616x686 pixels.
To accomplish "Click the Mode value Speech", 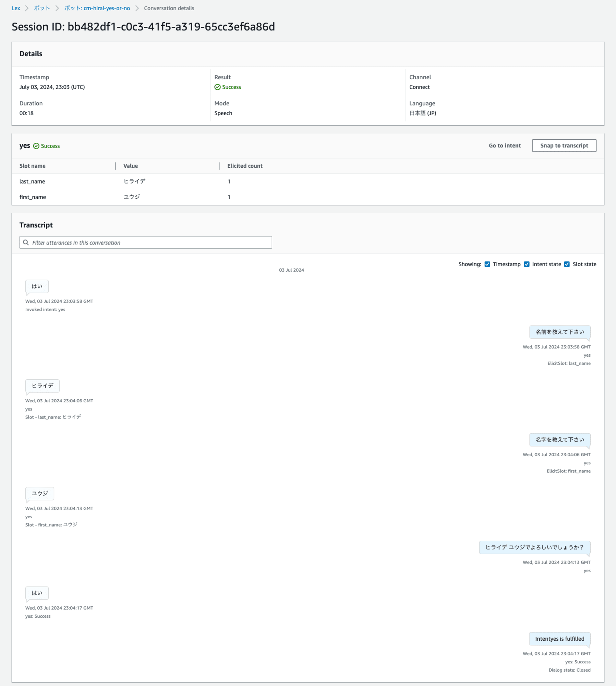I will click(223, 113).
